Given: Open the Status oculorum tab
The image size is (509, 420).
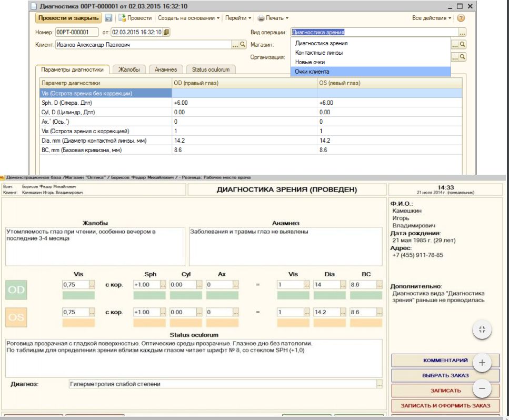Looking at the screenshot, I should pyautogui.click(x=211, y=69).
